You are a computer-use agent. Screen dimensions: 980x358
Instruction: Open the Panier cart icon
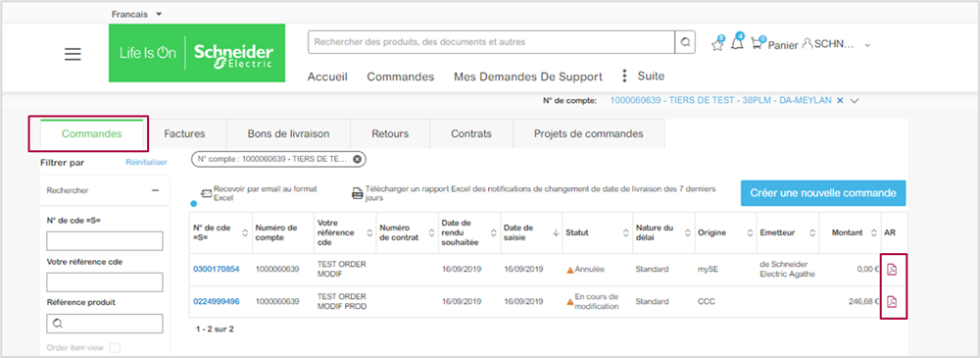coord(758,44)
